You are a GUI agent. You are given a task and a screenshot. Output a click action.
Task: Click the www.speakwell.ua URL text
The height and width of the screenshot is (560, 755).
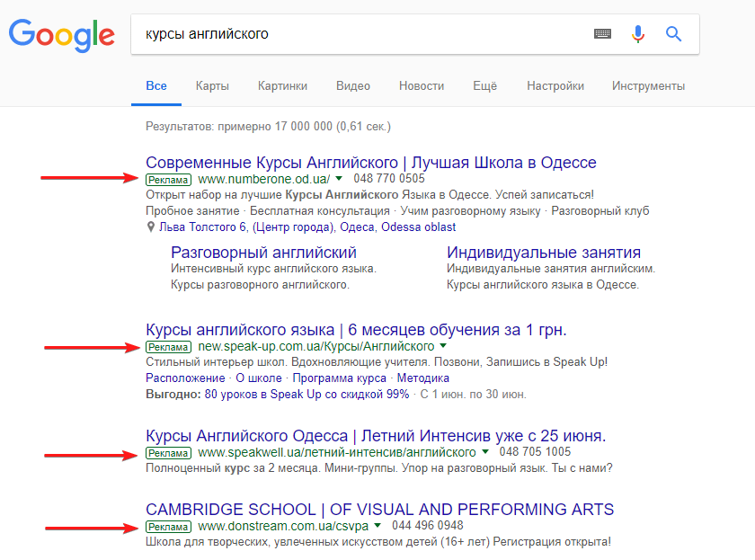[x=337, y=452]
